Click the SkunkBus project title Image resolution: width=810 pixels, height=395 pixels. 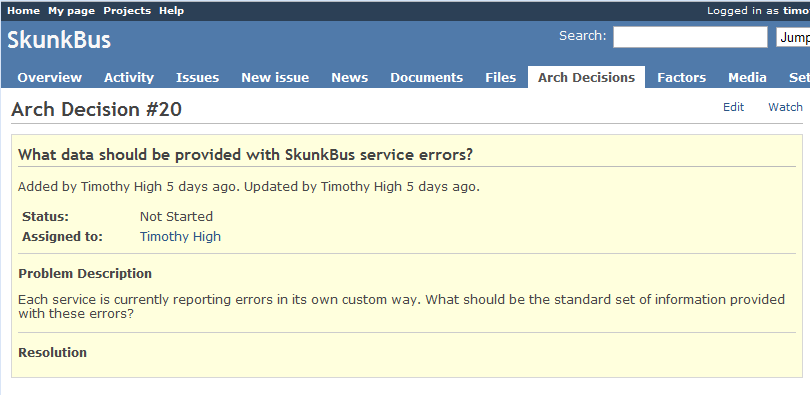pos(59,40)
